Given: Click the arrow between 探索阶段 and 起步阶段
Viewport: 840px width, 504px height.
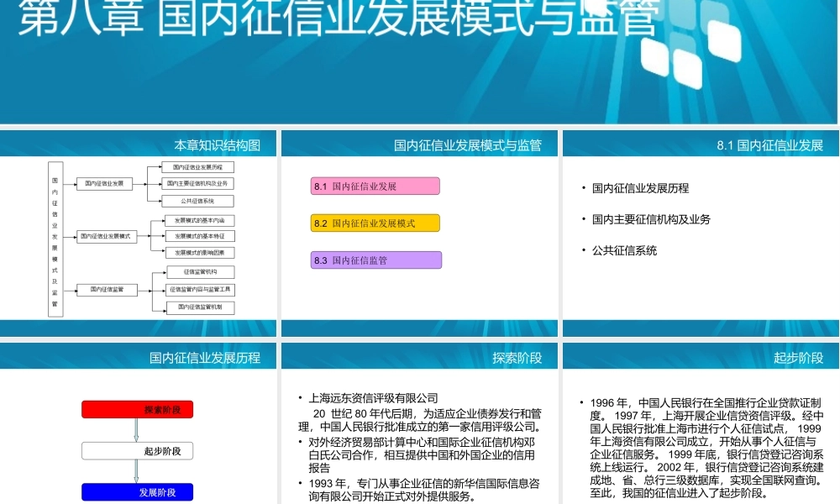Looking at the screenshot, I should 137,430.
